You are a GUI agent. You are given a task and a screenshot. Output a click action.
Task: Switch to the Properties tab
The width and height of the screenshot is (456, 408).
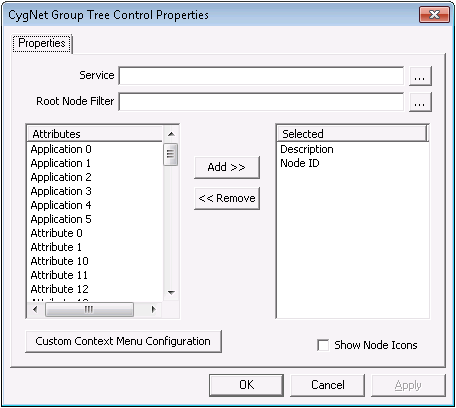[42, 43]
